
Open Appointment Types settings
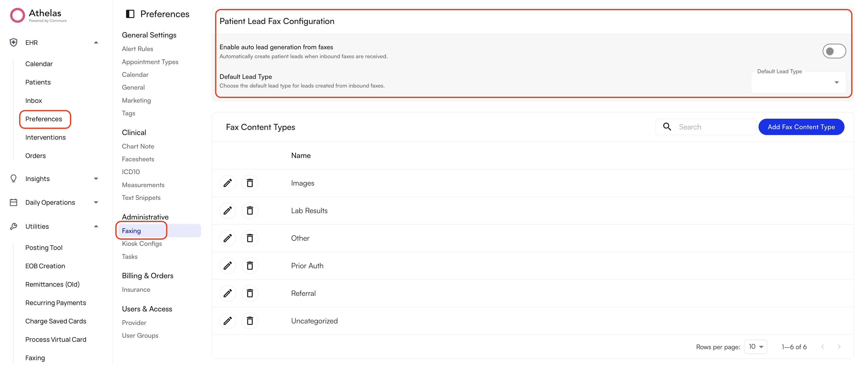150,62
